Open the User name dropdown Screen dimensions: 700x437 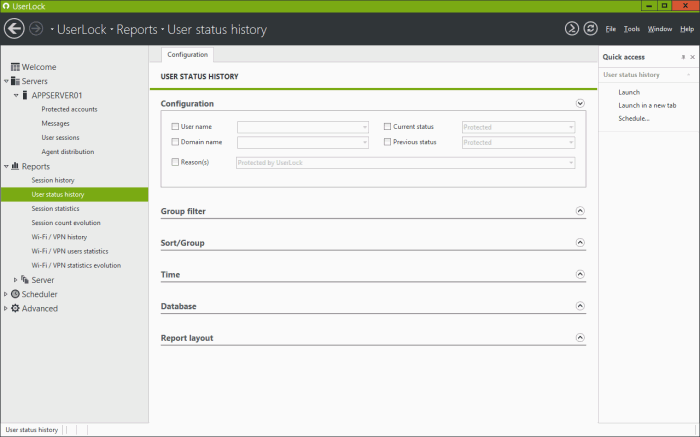click(x=303, y=127)
